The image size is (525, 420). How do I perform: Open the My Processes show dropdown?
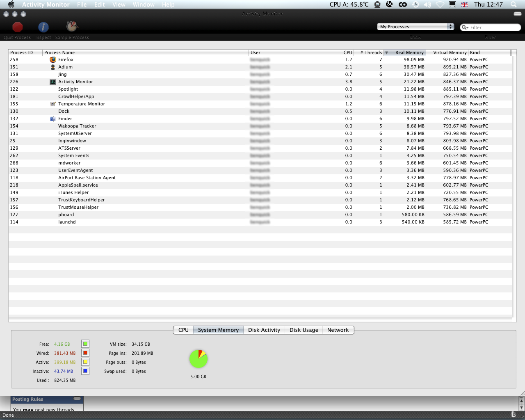point(415,27)
